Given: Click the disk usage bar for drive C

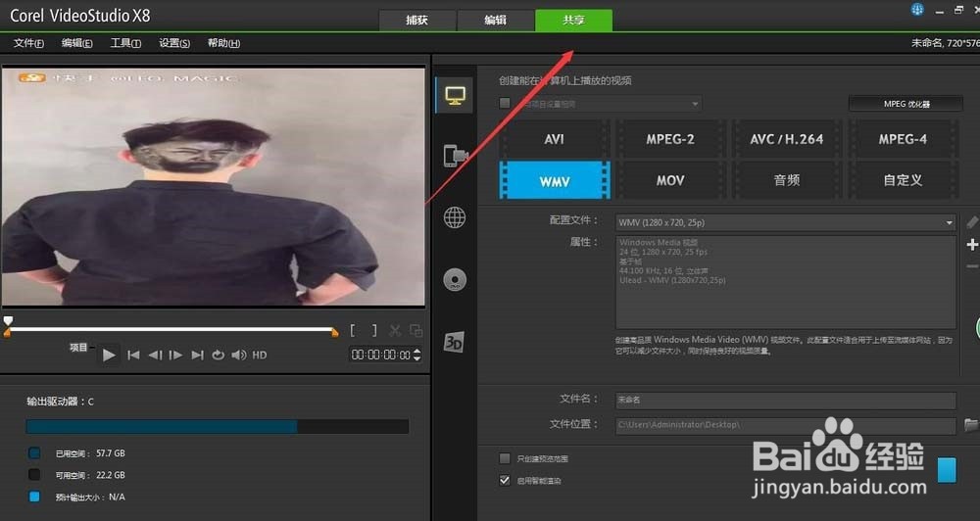Looking at the screenshot, I should point(217,427).
